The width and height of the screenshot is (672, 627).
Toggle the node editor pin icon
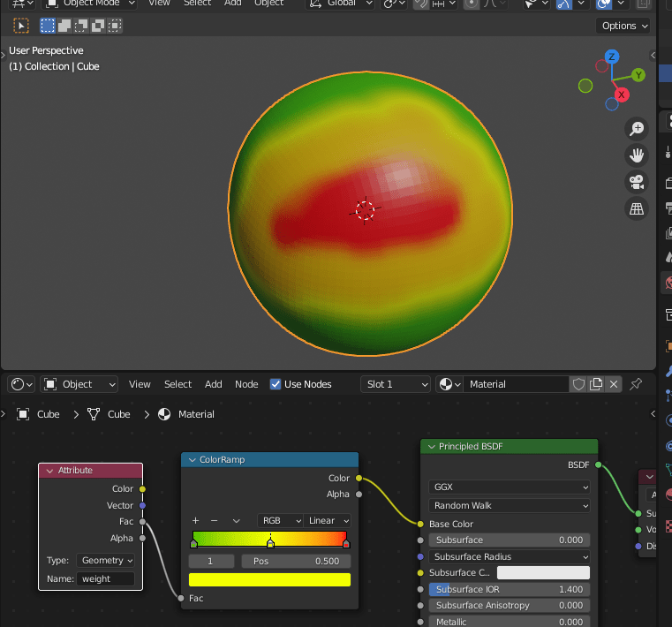pyautogui.click(x=636, y=384)
